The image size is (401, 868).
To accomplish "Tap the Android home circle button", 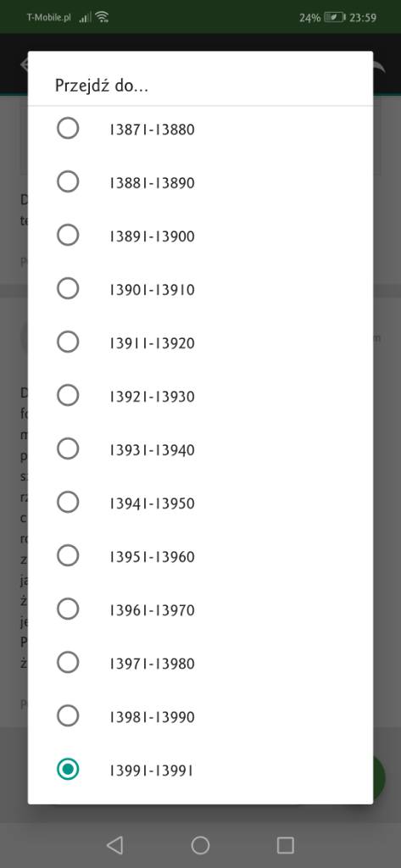I will [200, 845].
